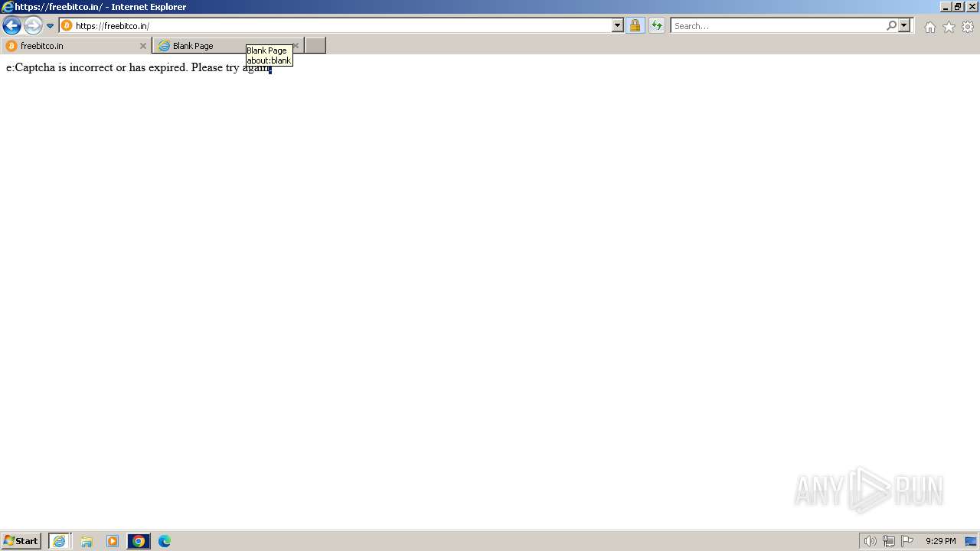Open Action Center flag icon
Viewport: 980px width, 551px height.
coord(907,541)
